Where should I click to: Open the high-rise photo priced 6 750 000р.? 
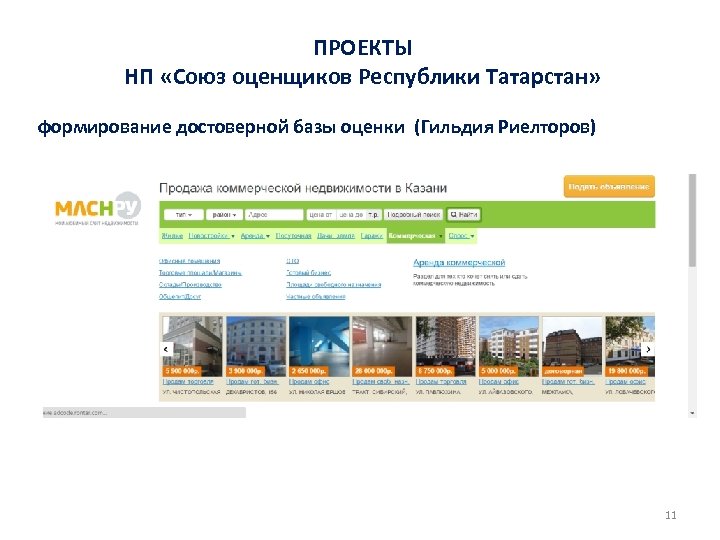pyautogui.click(x=445, y=346)
